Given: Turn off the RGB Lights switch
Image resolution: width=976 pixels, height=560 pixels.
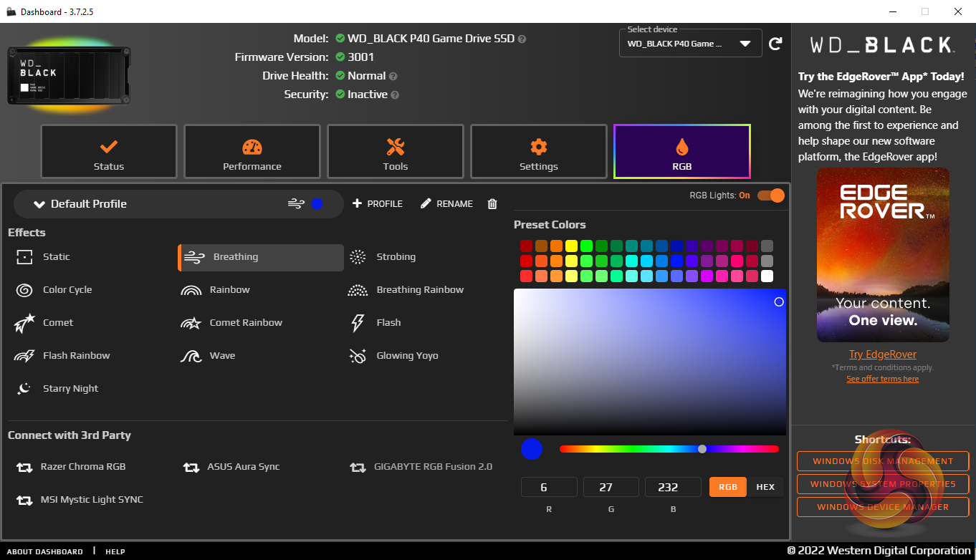Looking at the screenshot, I should (x=771, y=195).
